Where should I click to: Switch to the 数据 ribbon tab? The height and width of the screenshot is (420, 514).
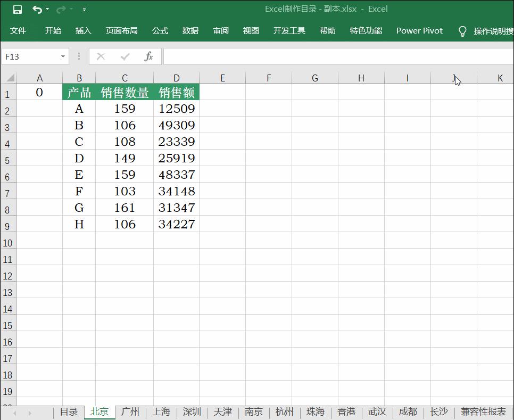(x=189, y=30)
